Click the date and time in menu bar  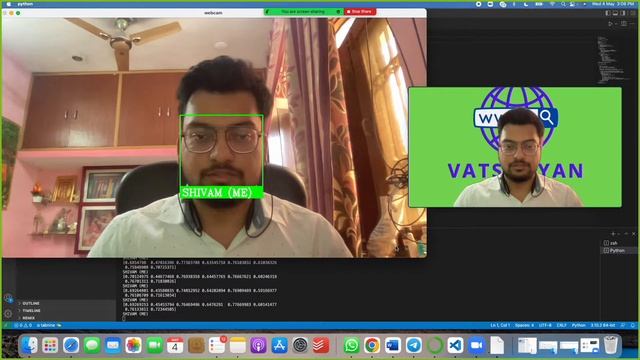tap(614, 4)
